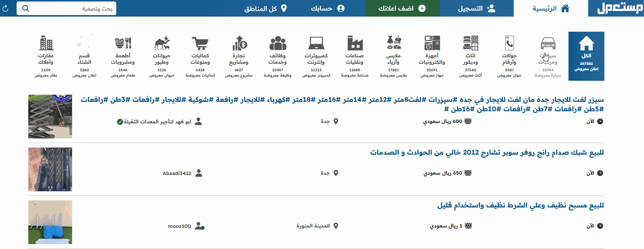The width and height of the screenshot is (644, 249).
Task: Go to the 'الرئيسية' home tab
Action: (x=551, y=8)
